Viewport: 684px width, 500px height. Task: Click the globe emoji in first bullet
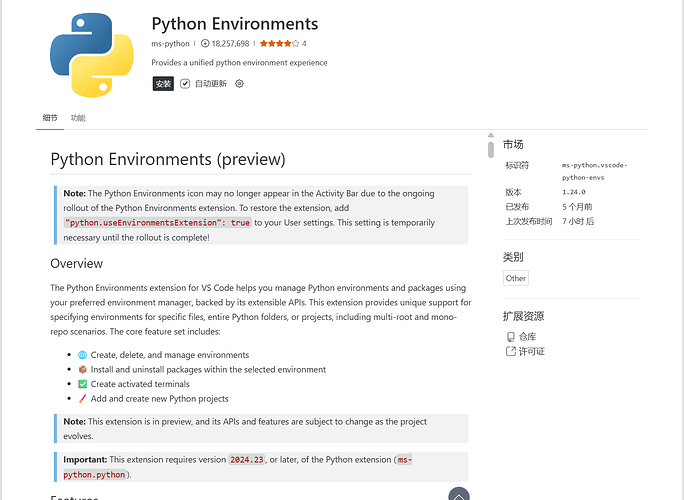pos(82,355)
